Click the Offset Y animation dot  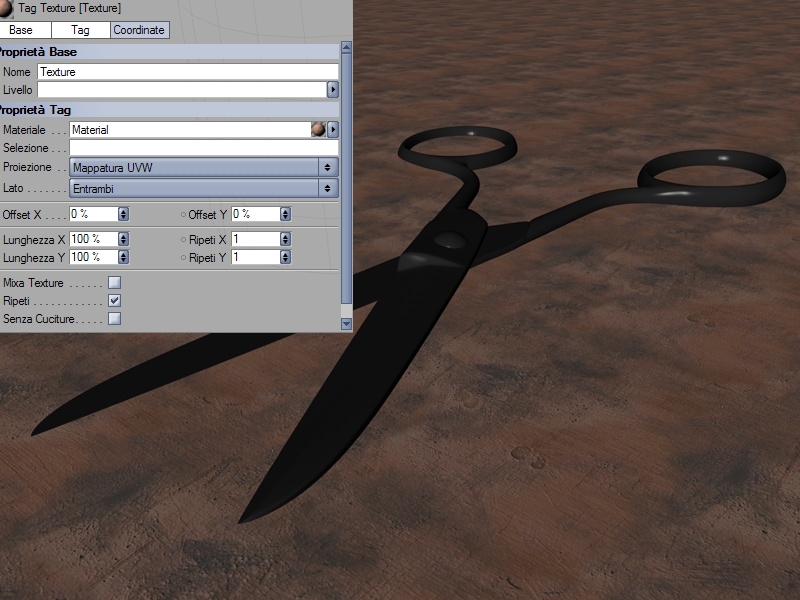[184, 215]
